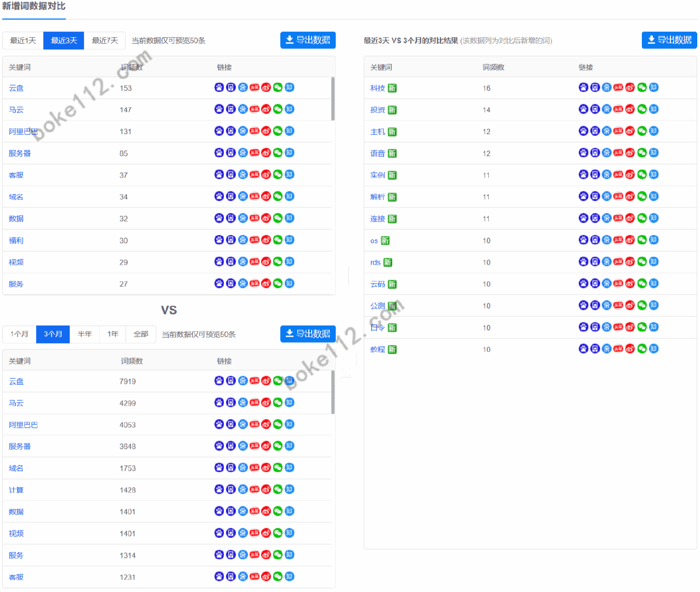Select the 最近7天 tab
The image size is (700, 592).
(x=105, y=41)
